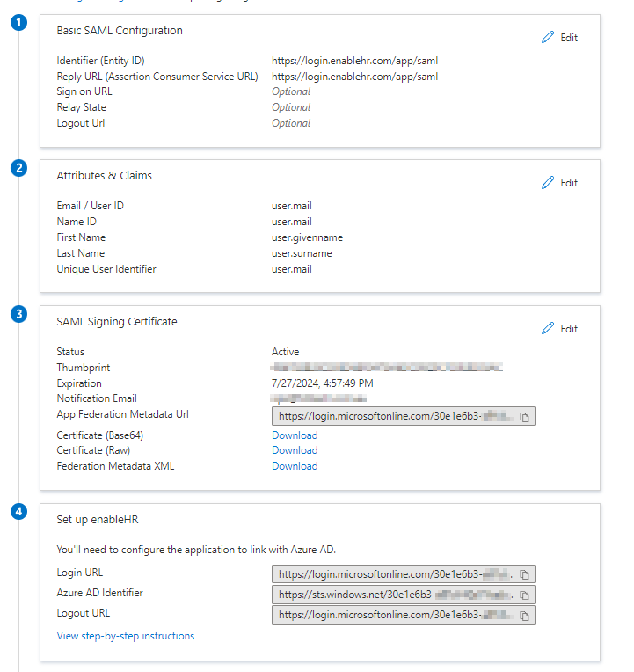Screen dimensions: 634x672
Task: Copy the Azure AD Identifier value
Action: (x=524, y=595)
